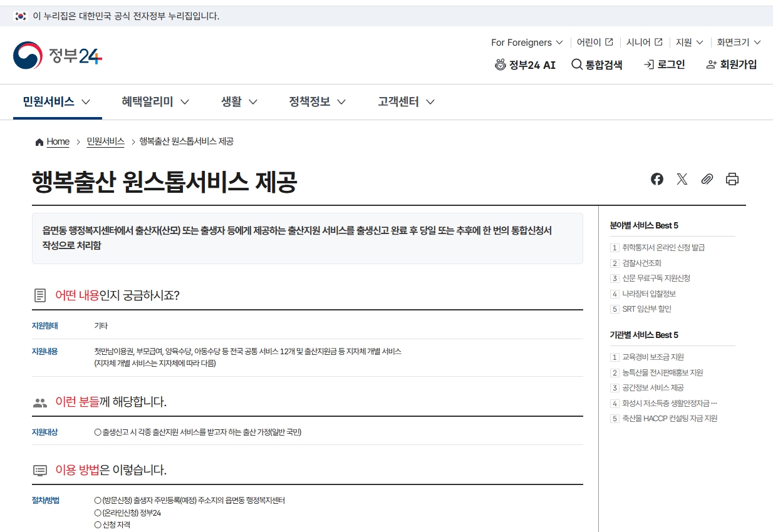The image size is (773, 532).
Task: Click the 지원형태 label
Action: point(44,326)
